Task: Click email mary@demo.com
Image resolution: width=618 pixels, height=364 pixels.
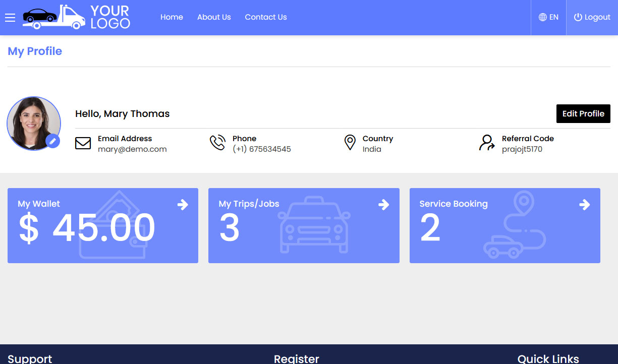Action: [x=132, y=149]
